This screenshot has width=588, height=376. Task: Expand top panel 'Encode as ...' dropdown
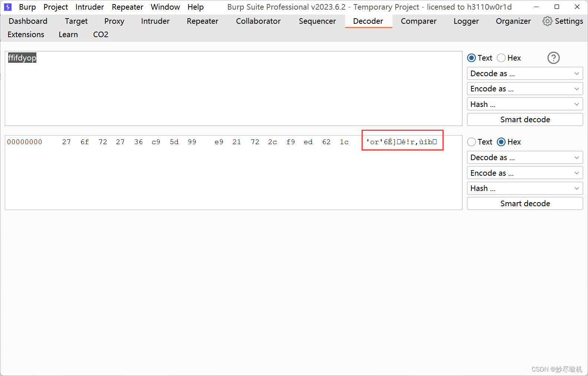[x=525, y=89]
